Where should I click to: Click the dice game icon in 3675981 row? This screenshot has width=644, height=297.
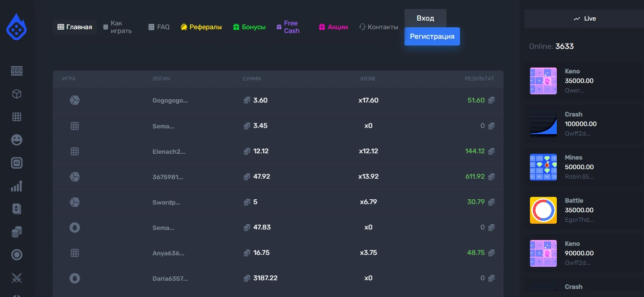point(75,176)
